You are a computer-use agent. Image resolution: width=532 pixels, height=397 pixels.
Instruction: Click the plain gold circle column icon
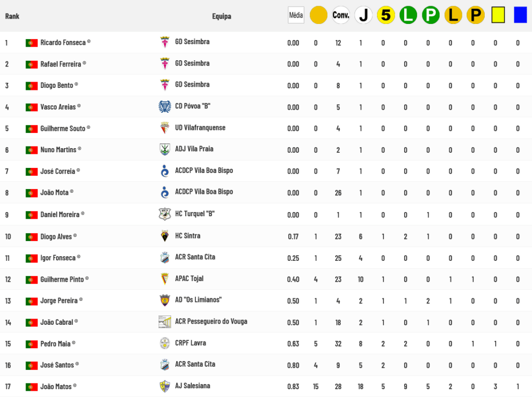click(318, 15)
